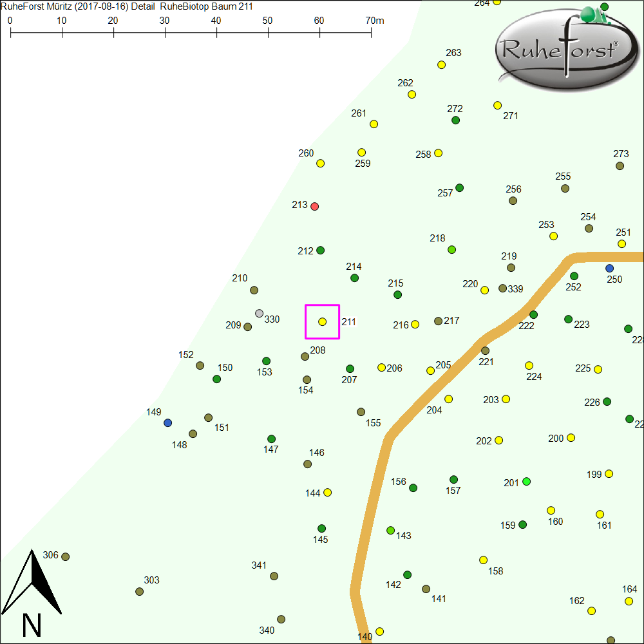This screenshot has height=644, width=644.
Task: Click the tree number label 339
Action: coord(515,289)
